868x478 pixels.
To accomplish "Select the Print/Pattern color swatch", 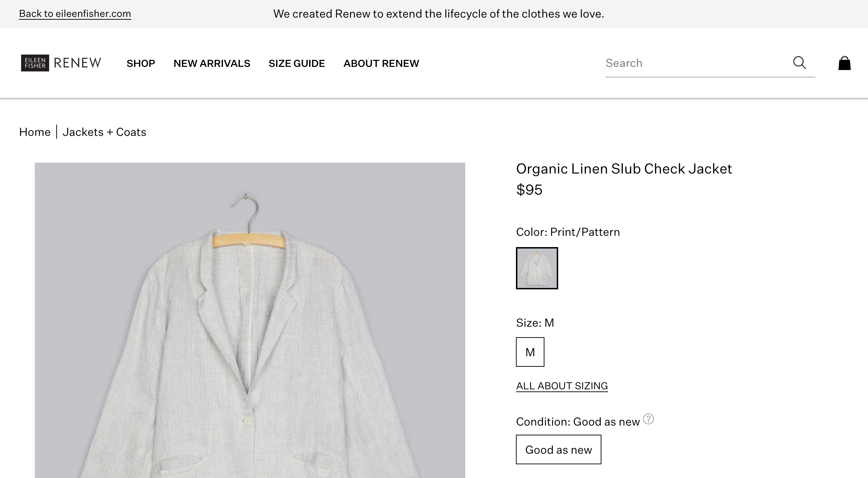I will click(537, 268).
